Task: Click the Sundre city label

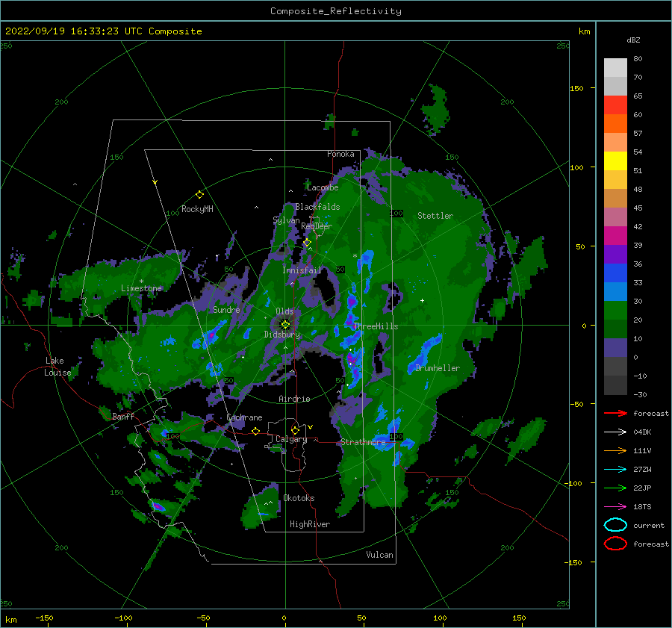Action: point(226,309)
